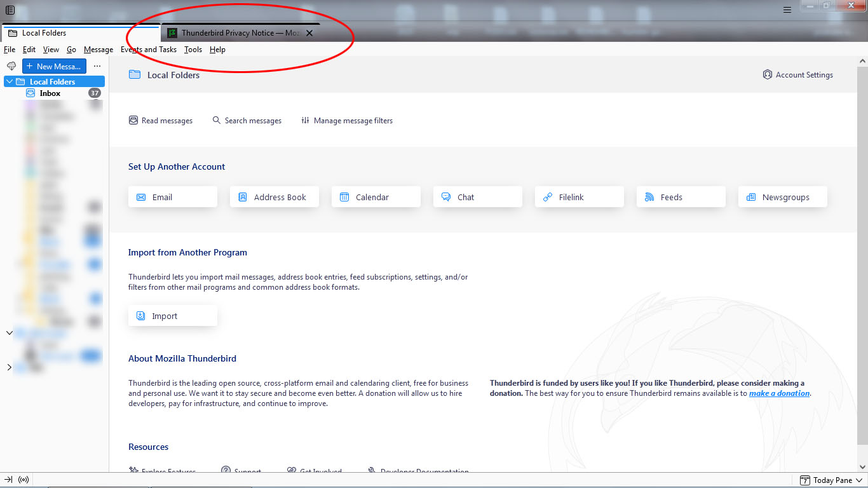Select Local Folders in the folder tree
The image size is (868, 488).
(x=55, y=81)
